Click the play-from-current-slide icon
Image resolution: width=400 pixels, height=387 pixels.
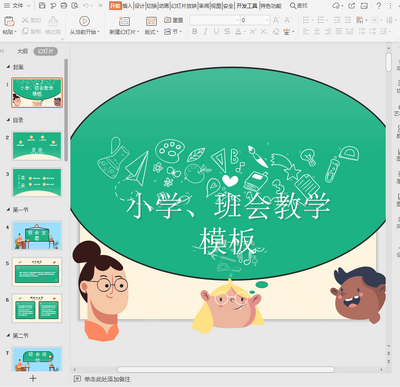tap(84, 21)
